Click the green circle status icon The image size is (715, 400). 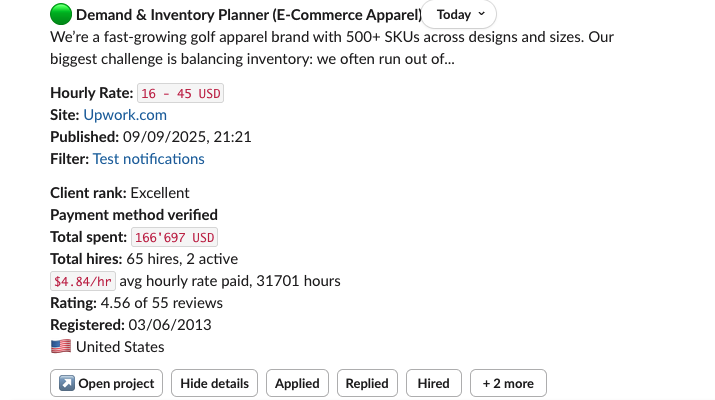[x=61, y=15]
